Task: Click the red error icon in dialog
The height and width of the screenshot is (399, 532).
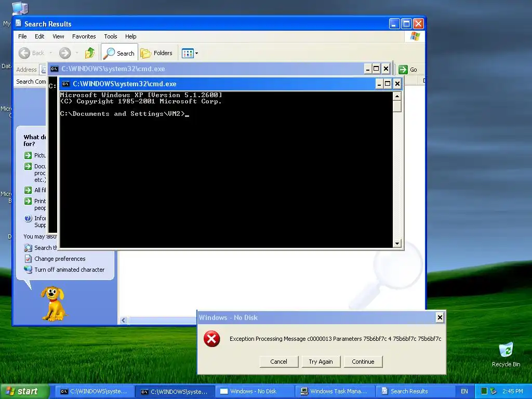Action: tap(212, 339)
